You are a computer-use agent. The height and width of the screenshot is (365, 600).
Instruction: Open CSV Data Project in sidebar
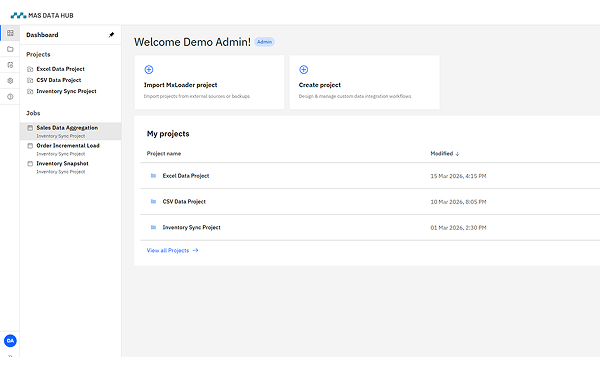(59, 80)
